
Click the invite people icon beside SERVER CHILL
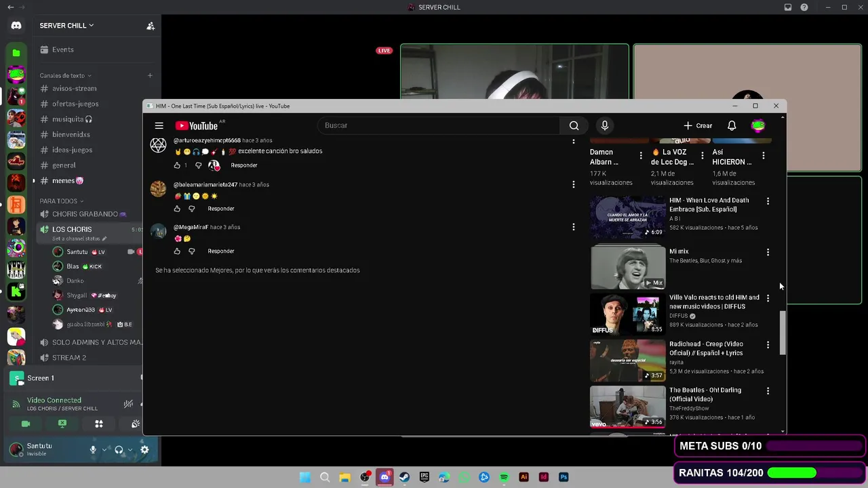pos(151,26)
